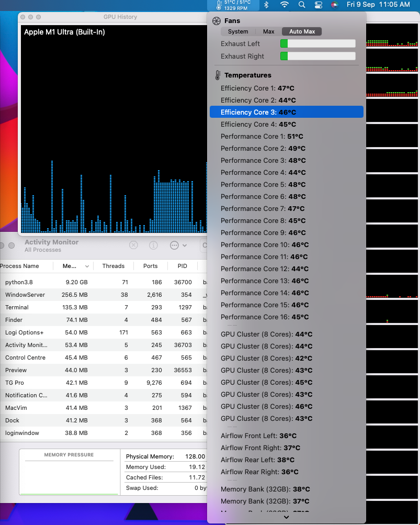Open Spotlight search from the menu bar
This screenshot has height=525, width=420.
(301, 5)
